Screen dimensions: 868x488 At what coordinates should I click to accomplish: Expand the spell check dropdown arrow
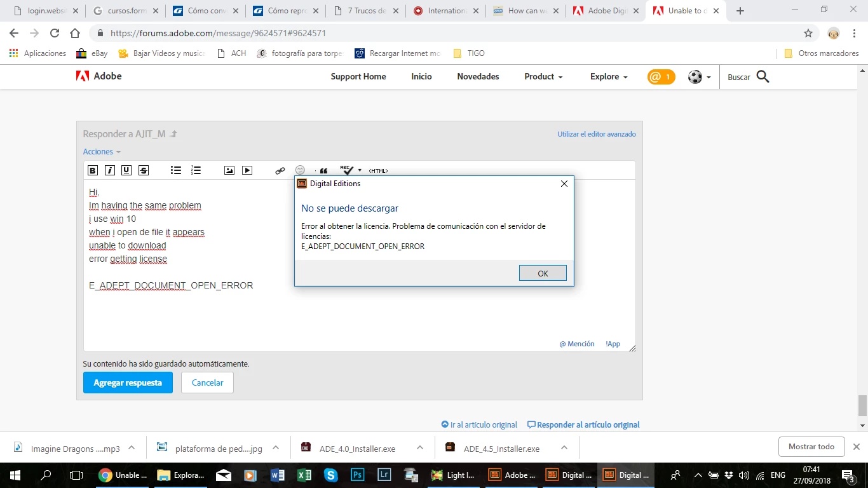pos(360,170)
